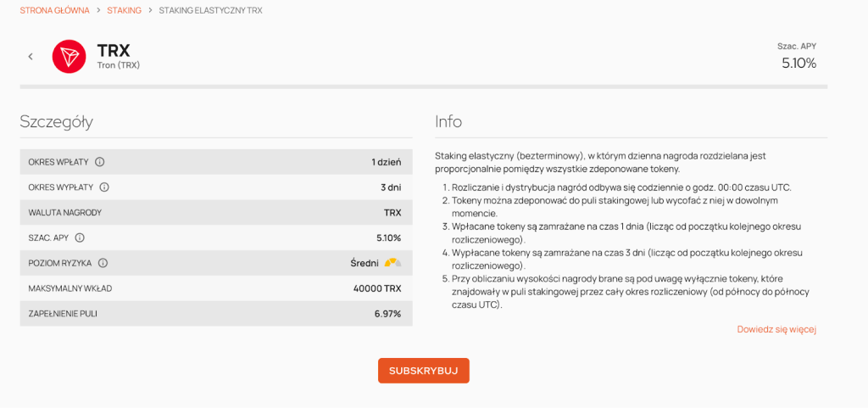868x408 pixels.
Task: Click the 1 dzień deposit period value
Action: pyautogui.click(x=386, y=162)
